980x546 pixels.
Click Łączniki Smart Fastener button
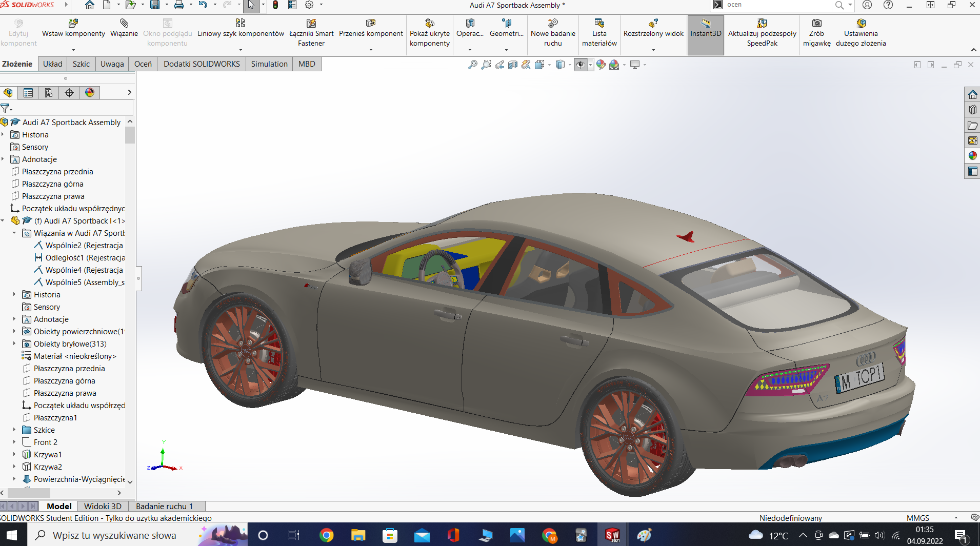[311, 33]
